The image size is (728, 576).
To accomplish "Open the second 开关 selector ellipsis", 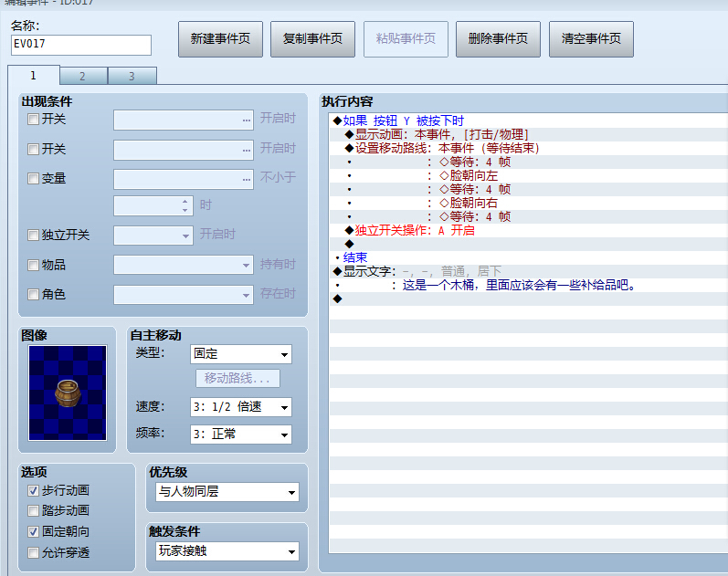I will coord(246,150).
